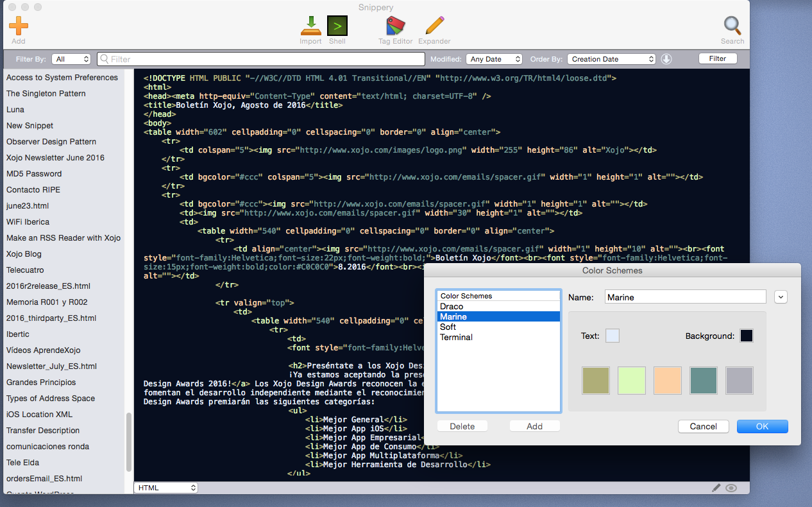Toggle the preview eye icon

731,488
